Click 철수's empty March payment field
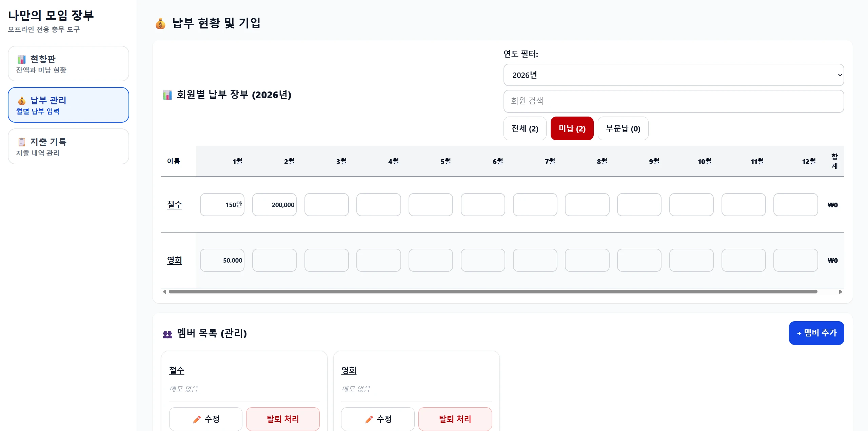Viewport: 868px width, 431px height. [327, 205]
